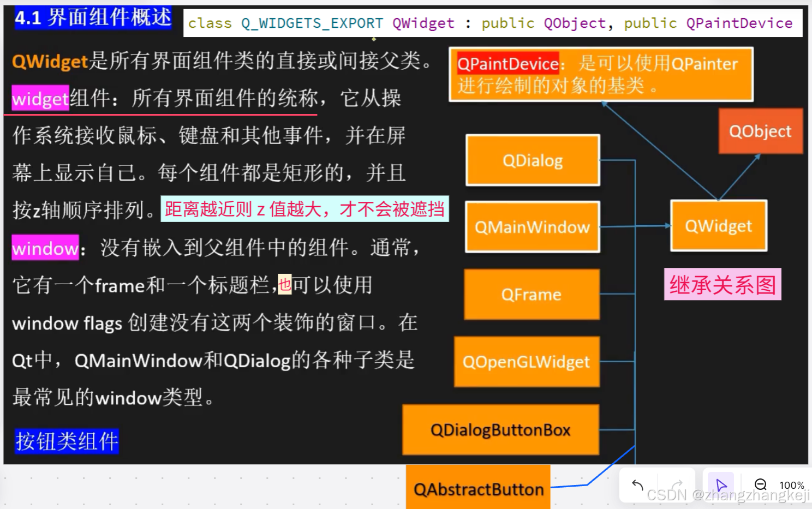
Task: Click the 按钮类组件 label
Action: click(67, 442)
